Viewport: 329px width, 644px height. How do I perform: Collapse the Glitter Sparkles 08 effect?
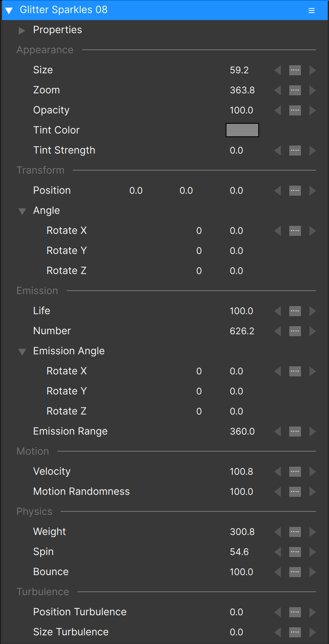pos(9,10)
